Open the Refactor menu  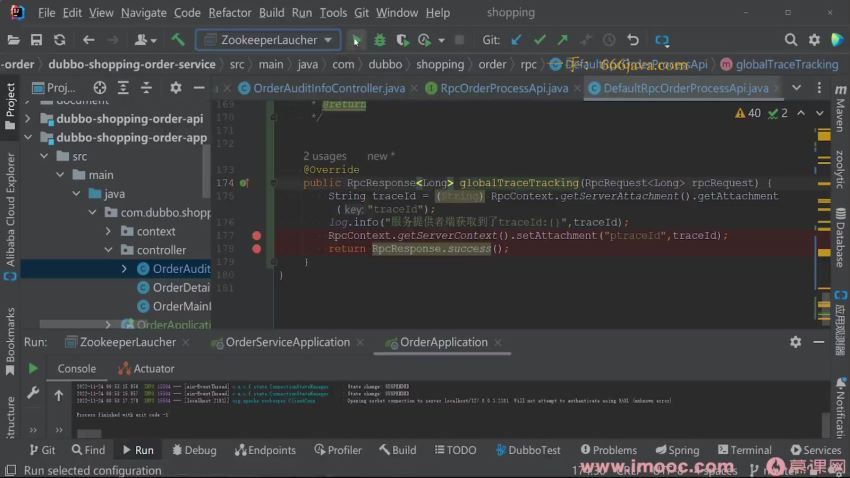[230, 12]
